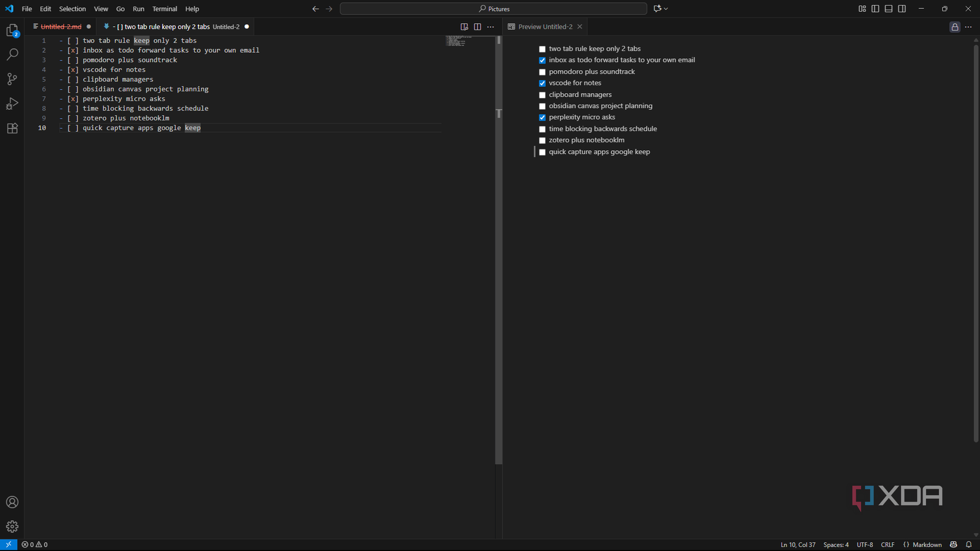980x551 pixels.
Task: Close the Preview Untitled-2 tab
Action: tap(580, 27)
